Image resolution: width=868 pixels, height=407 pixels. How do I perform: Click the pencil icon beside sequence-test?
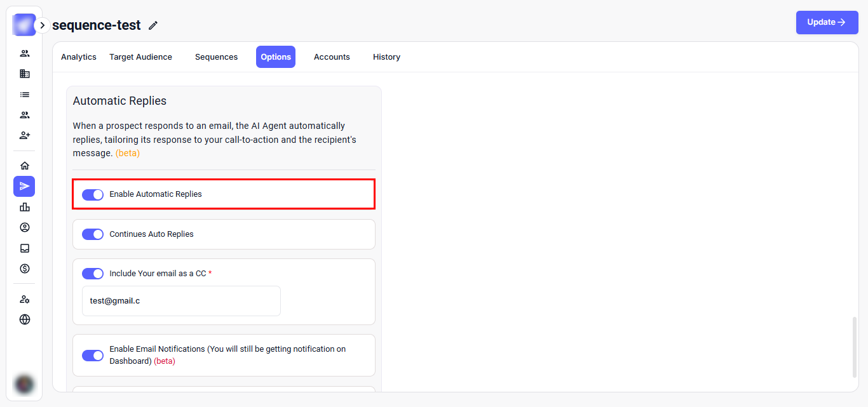(x=153, y=25)
